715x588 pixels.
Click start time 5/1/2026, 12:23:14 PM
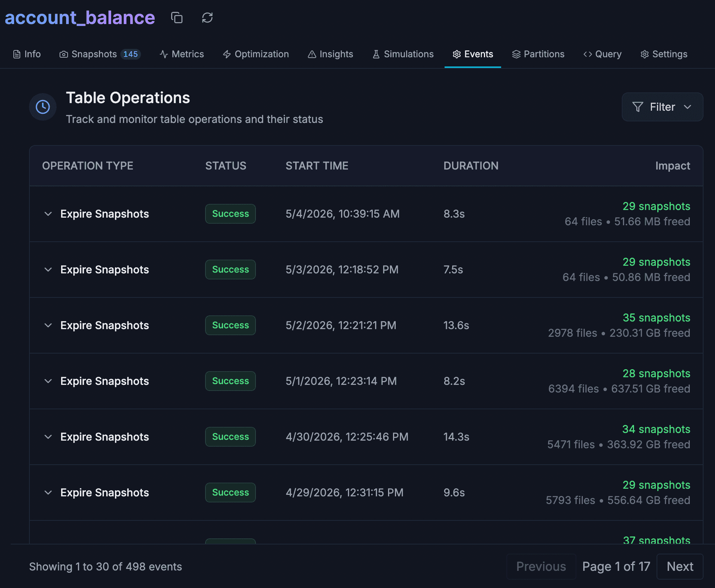pos(341,381)
